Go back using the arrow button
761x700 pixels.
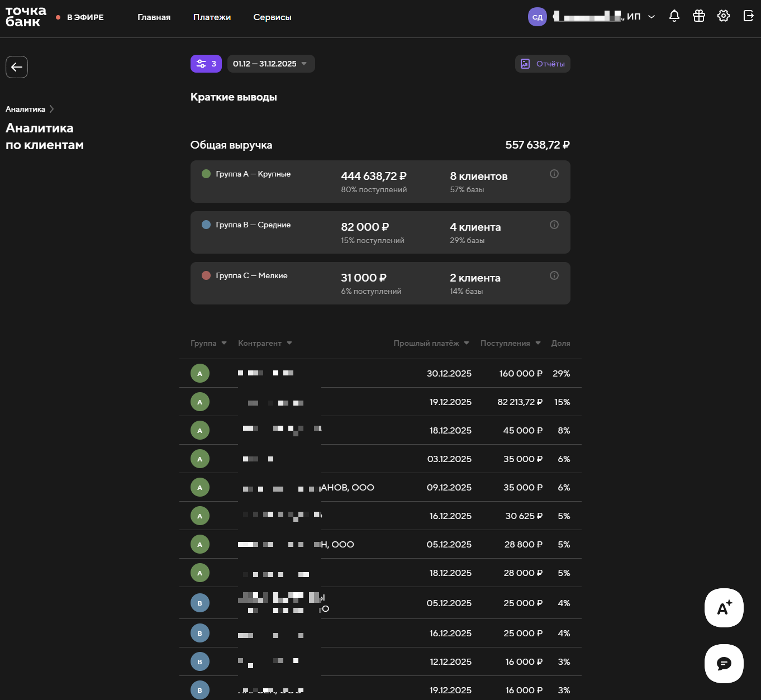pyautogui.click(x=17, y=67)
